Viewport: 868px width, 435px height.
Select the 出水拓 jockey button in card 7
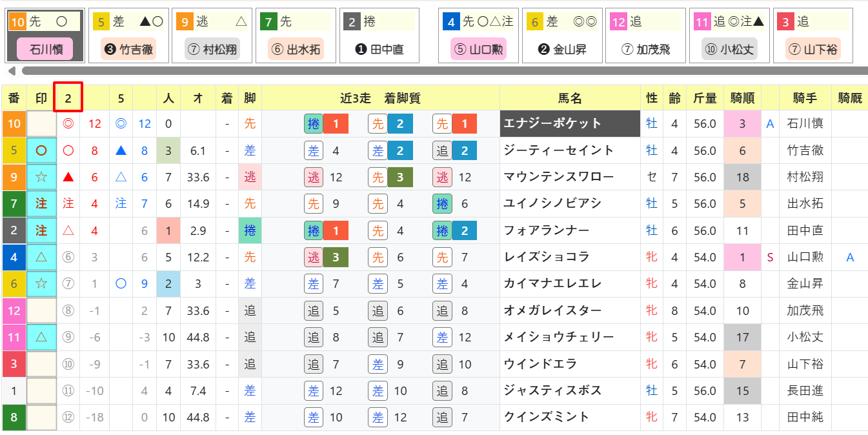296,49
